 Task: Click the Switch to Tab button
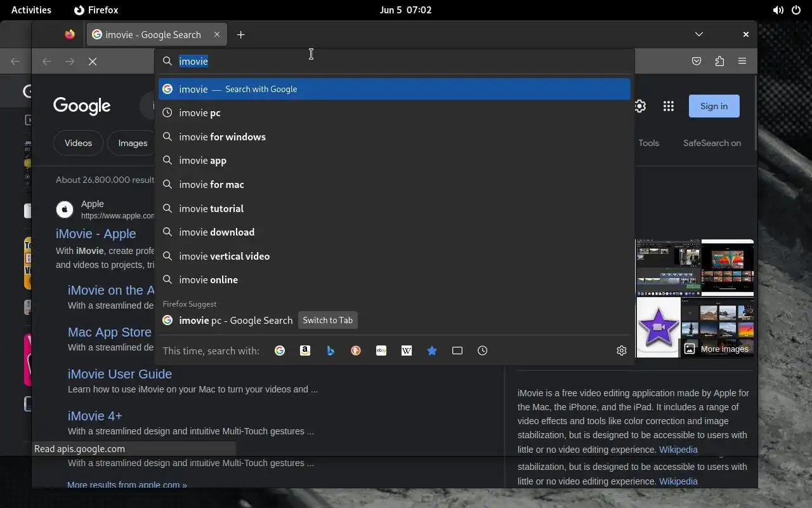tap(327, 320)
